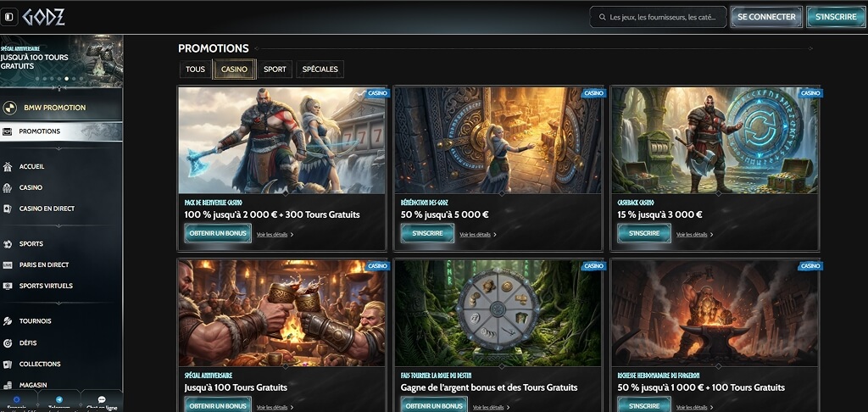868x412 pixels.
Task: Open the Cashback Casino promo image
Action: pos(715,140)
